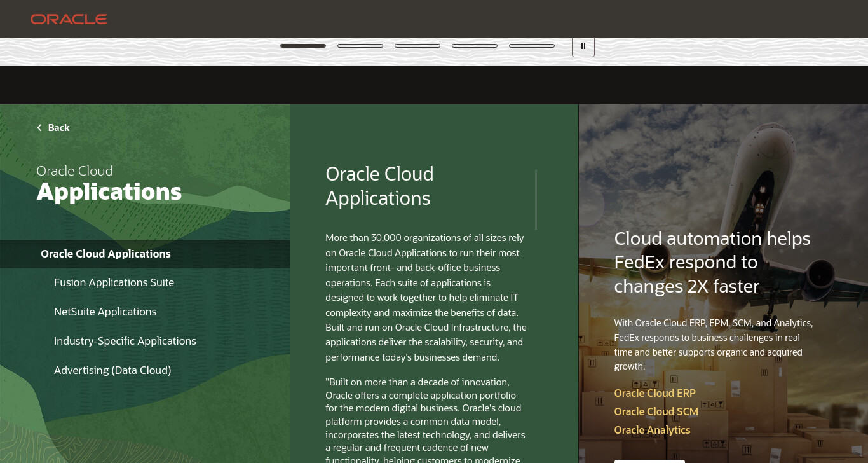Click the scrollbar beside the Applications description

(x=536, y=199)
